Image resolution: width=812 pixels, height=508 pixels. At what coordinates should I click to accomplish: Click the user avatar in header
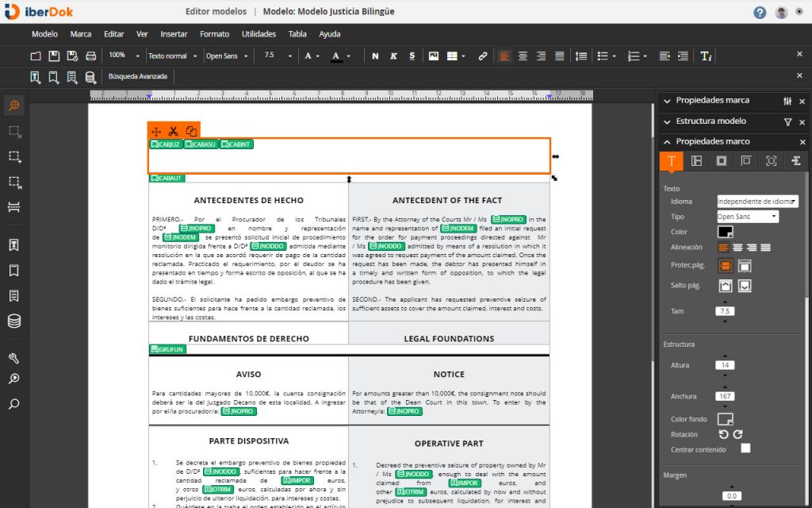coord(781,13)
